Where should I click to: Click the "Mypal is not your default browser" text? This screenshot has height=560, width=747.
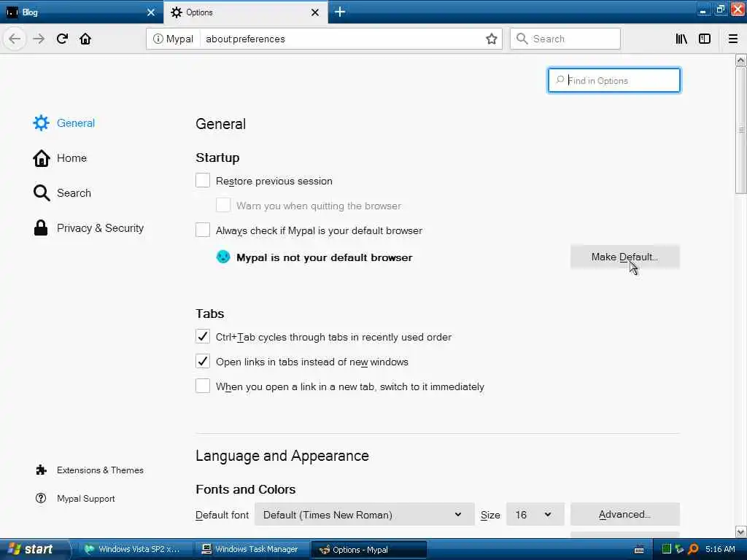(x=325, y=257)
